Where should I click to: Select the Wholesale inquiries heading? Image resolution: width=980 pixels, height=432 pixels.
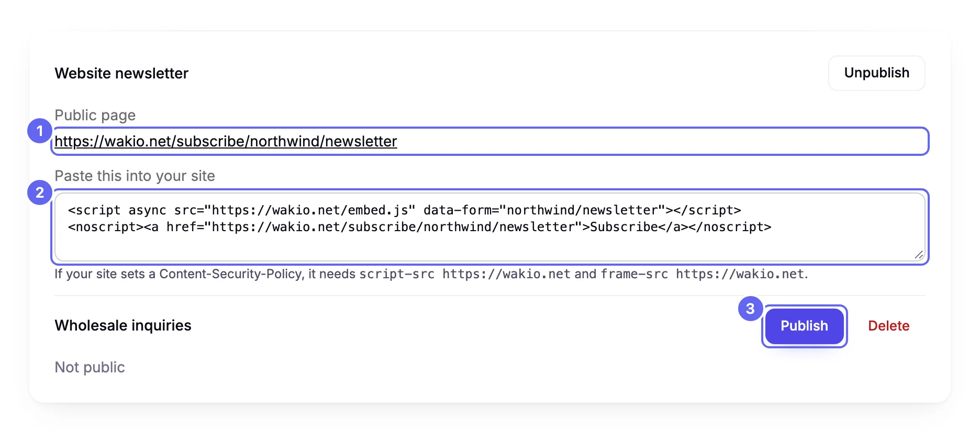click(123, 325)
